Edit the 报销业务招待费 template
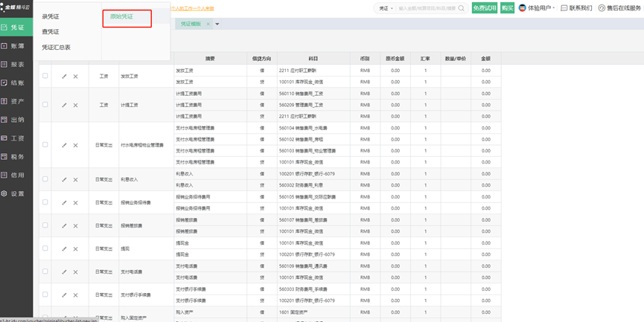The width and height of the screenshot is (644, 322). (x=64, y=202)
